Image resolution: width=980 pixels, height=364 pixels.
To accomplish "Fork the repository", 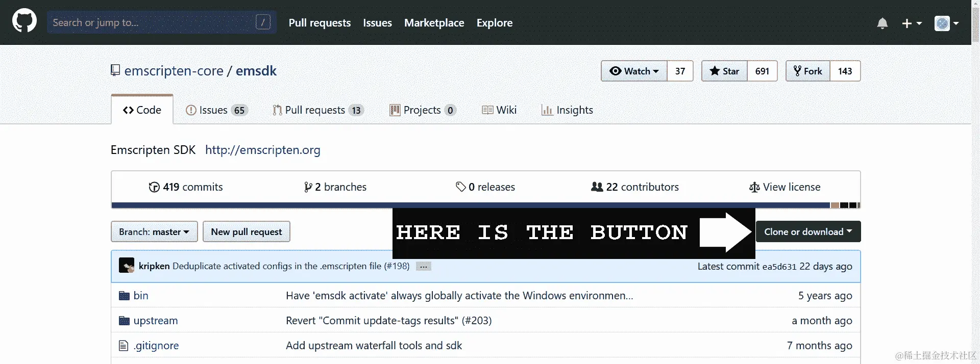I will 808,71.
